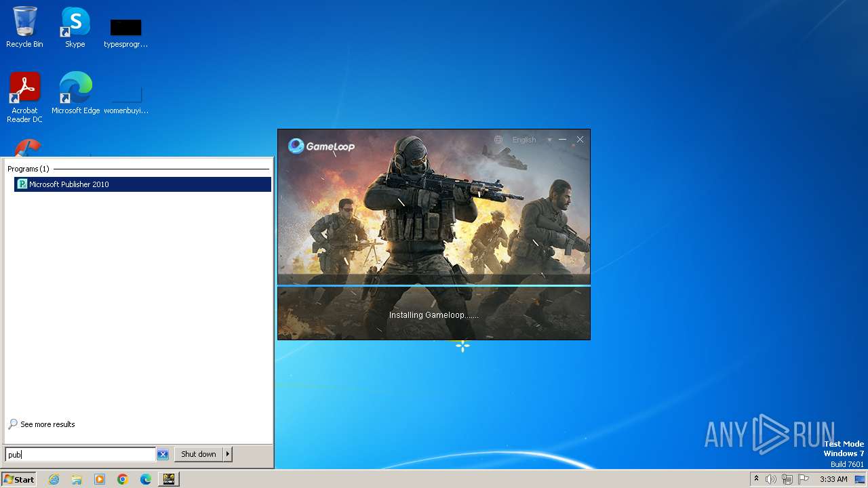
Task: Open Internet Explorer from the taskbar
Action: point(54,479)
